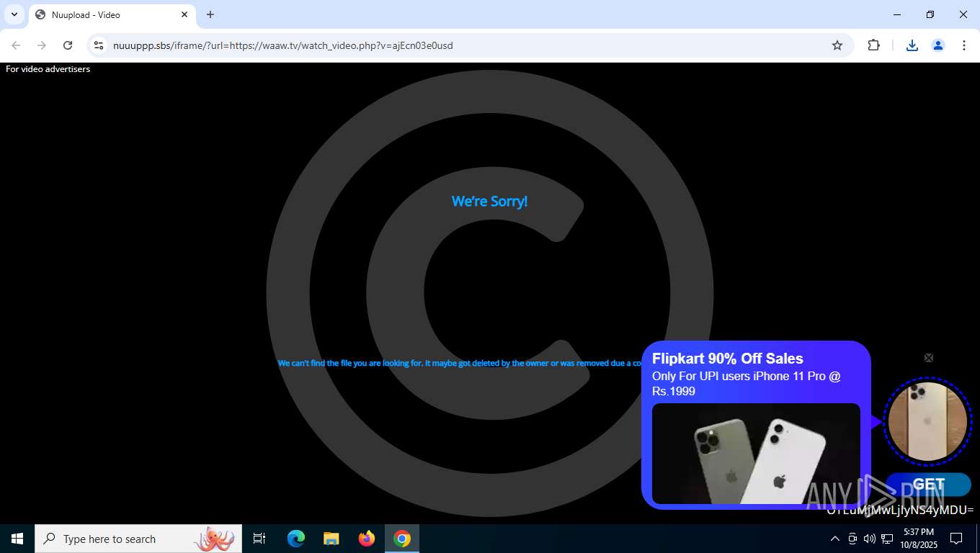Image resolution: width=980 pixels, height=553 pixels.
Task: Restore down the Chrome window
Action: coord(930,14)
